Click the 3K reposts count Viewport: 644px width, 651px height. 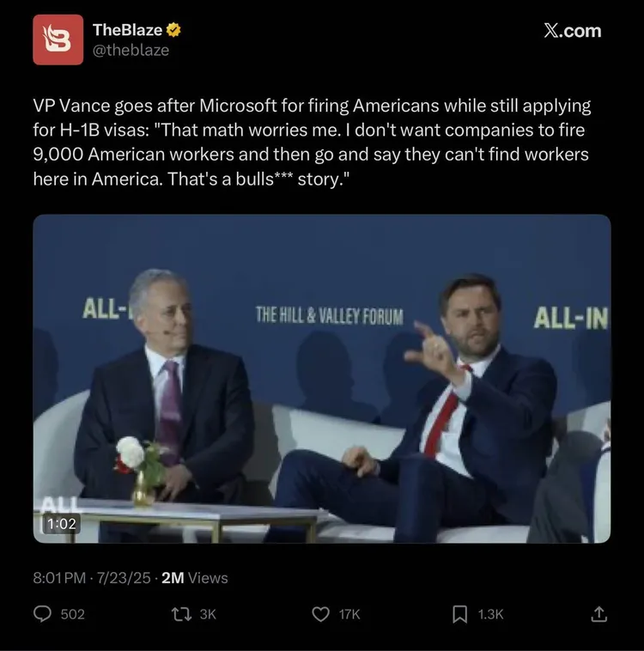point(208,614)
